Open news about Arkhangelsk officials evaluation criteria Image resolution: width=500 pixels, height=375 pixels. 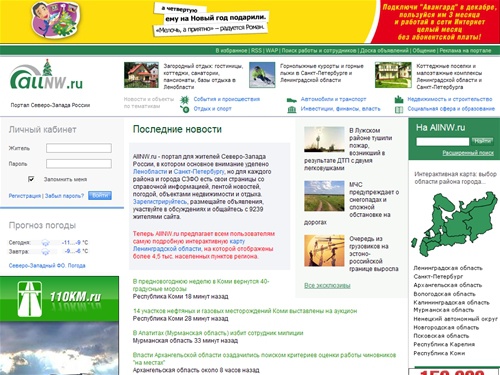(264, 359)
